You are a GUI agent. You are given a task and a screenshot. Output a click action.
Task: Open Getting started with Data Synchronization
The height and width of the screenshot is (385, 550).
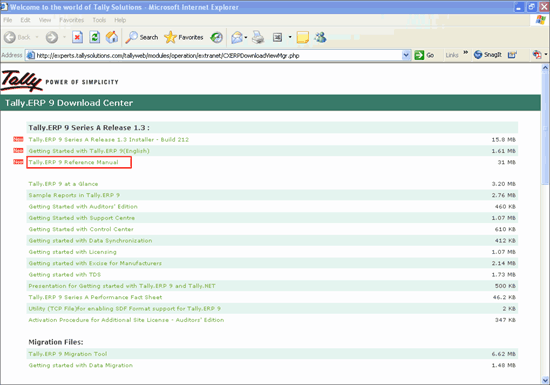(90, 241)
